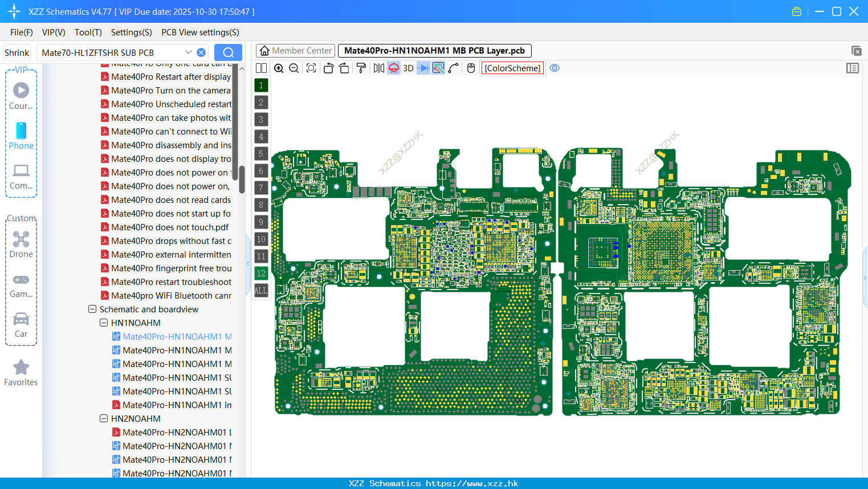The image size is (868, 489).
Task: Toggle the diode mode icon
Action: [423, 68]
